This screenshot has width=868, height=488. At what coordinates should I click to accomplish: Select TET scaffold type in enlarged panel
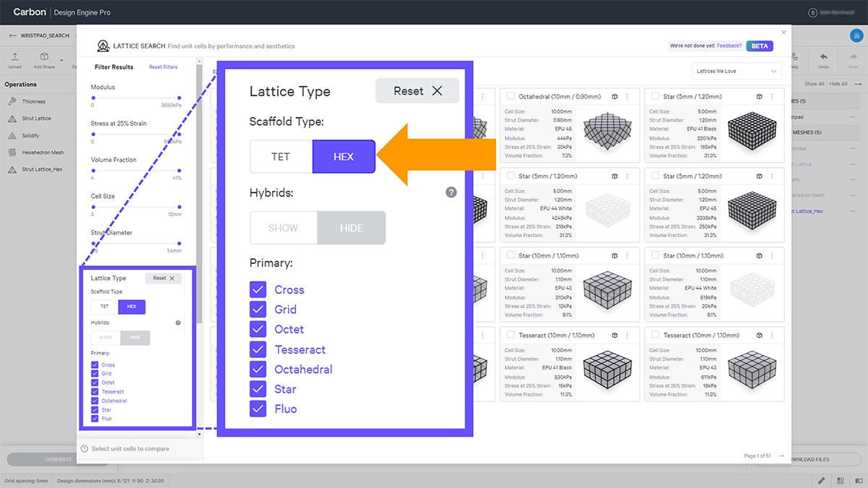click(281, 157)
